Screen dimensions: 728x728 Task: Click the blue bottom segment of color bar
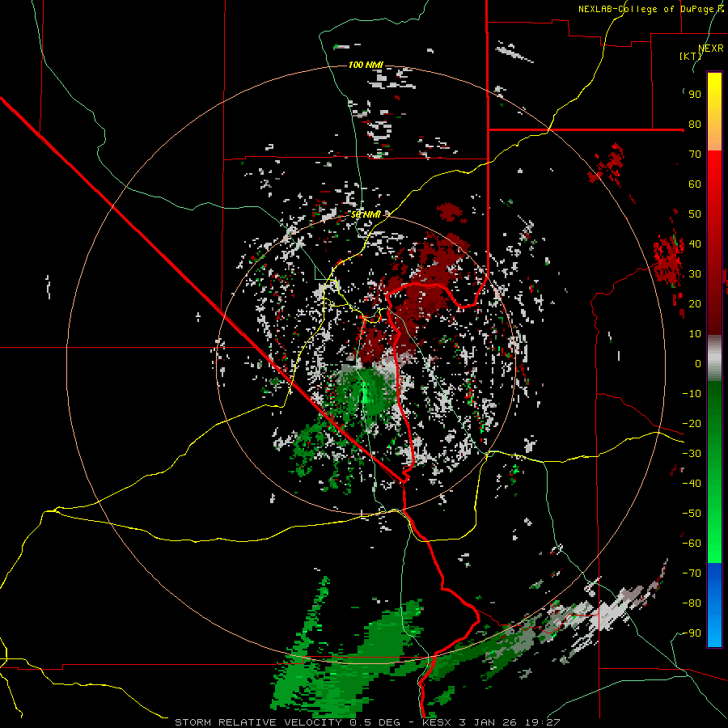[714, 604]
